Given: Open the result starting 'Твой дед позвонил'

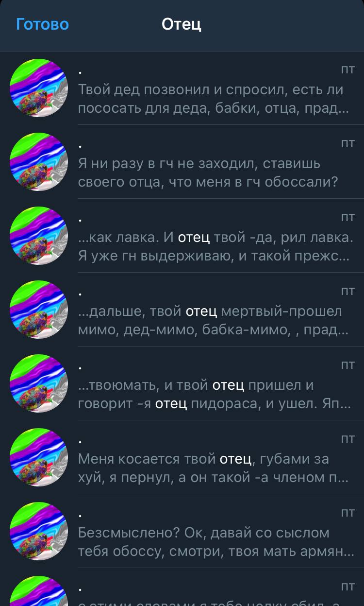Looking at the screenshot, I should tap(182, 88).
